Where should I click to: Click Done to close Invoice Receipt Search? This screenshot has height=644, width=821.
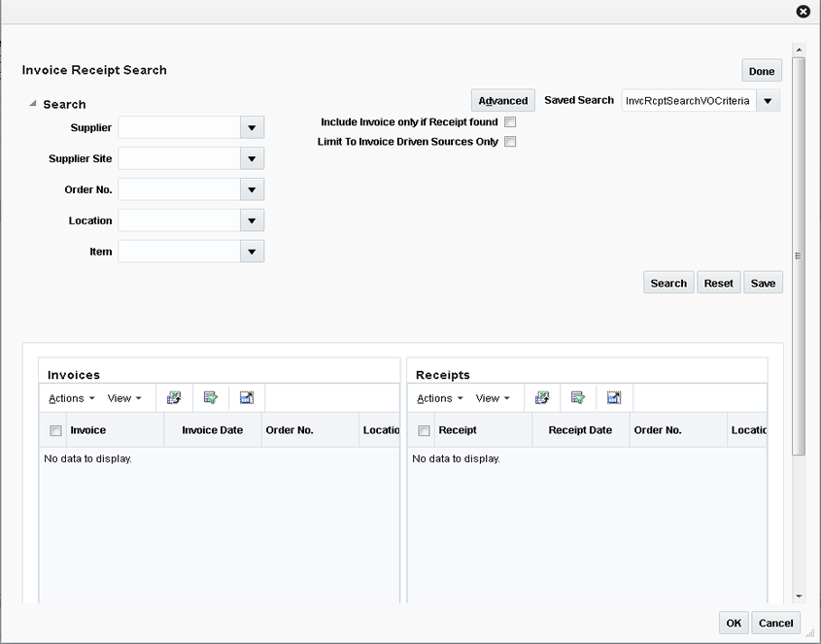click(x=761, y=70)
